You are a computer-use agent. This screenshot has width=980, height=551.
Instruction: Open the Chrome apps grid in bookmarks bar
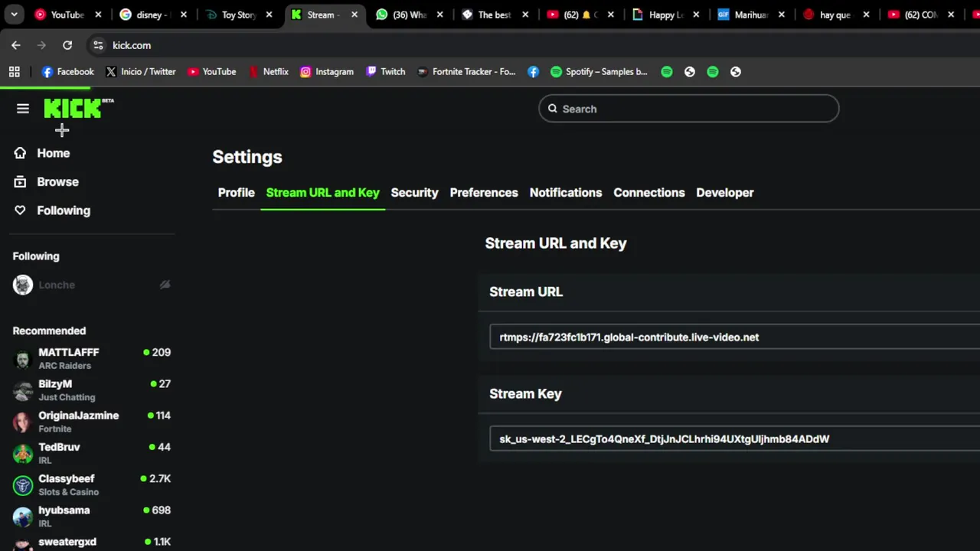pyautogui.click(x=14, y=72)
